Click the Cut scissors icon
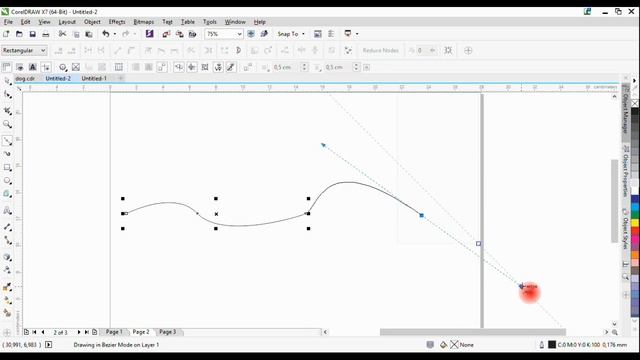Image resolution: width=640 pixels, height=360 pixels. click(62, 34)
